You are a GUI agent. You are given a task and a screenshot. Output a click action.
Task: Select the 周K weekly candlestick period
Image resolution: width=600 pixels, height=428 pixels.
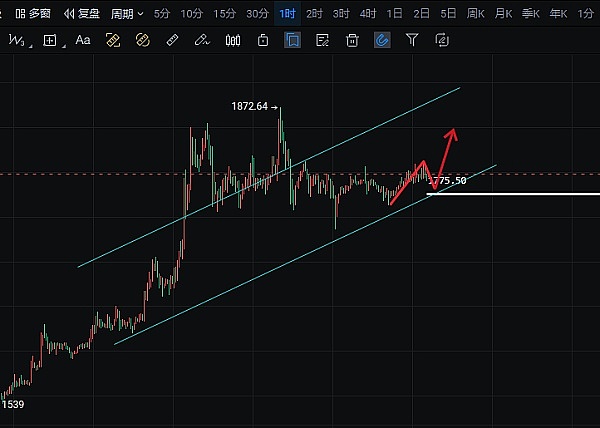[x=476, y=14]
